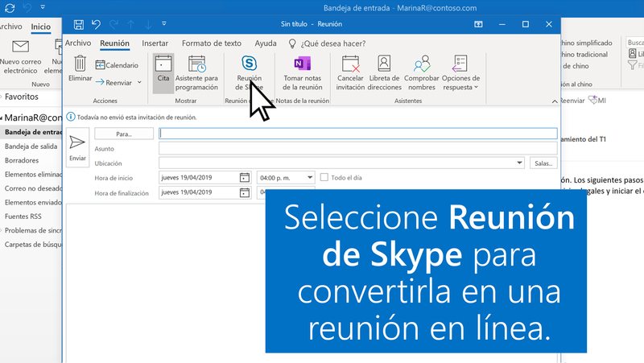Click the info icon beside invitation notice
This screenshot has width=644, height=363.
coord(71,117)
